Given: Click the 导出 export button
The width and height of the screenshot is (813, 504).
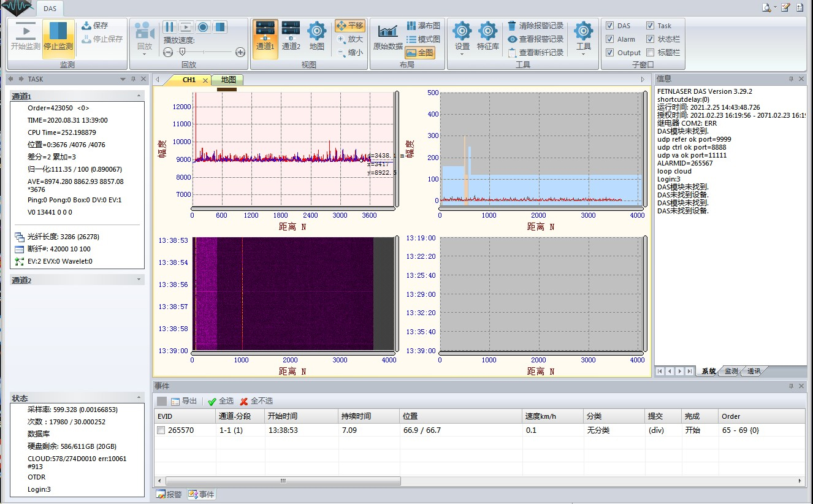Looking at the screenshot, I should tap(184, 401).
